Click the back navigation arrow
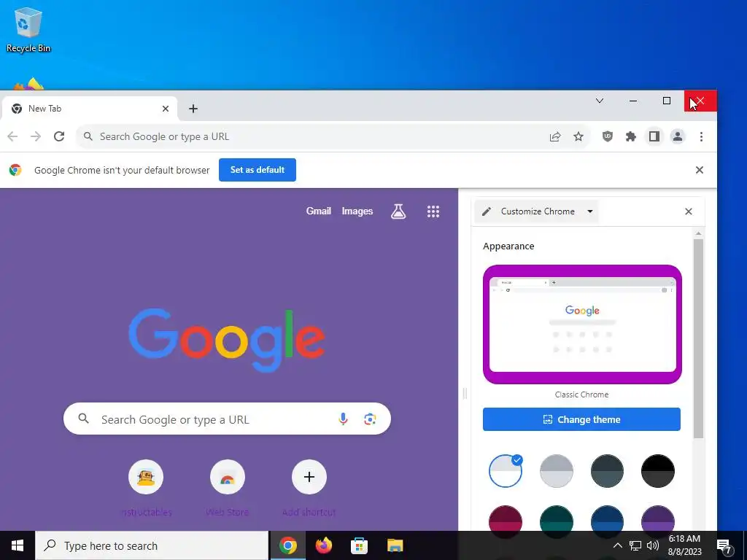This screenshot has width=747, height=560. (x=12, y=136)
